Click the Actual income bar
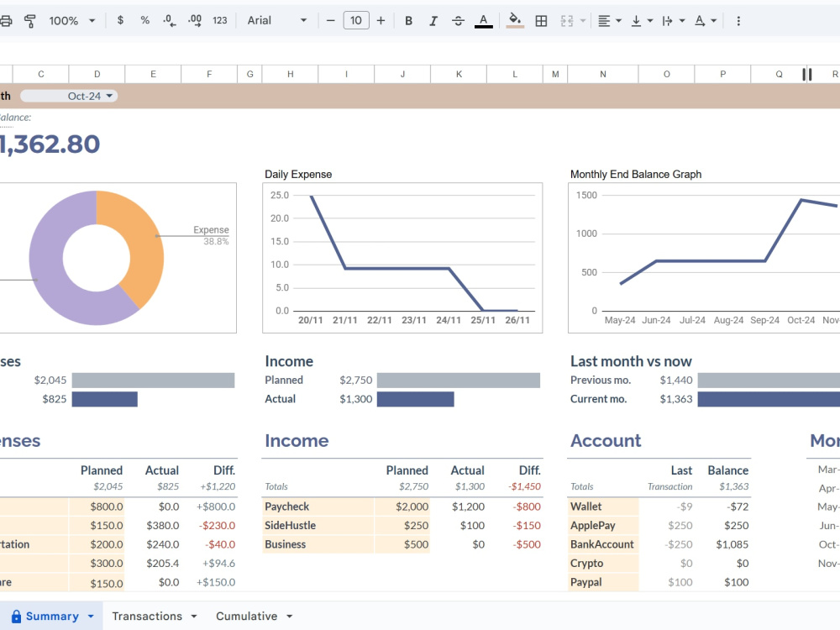The height and width of the screenshot is (630, 840). click(415, 399)
